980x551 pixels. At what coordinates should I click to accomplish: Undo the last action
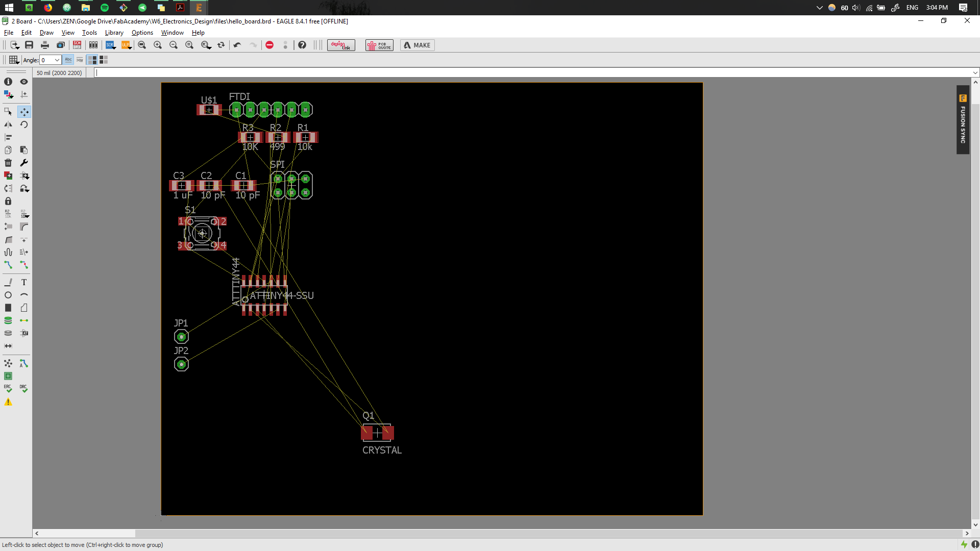[x=237, y=45]
